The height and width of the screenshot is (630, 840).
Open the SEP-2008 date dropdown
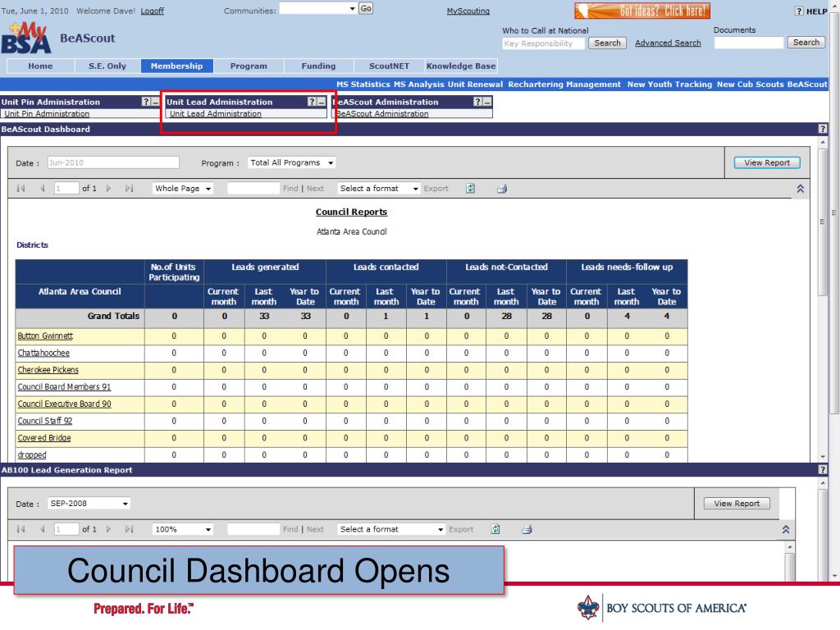pos(89,504)
